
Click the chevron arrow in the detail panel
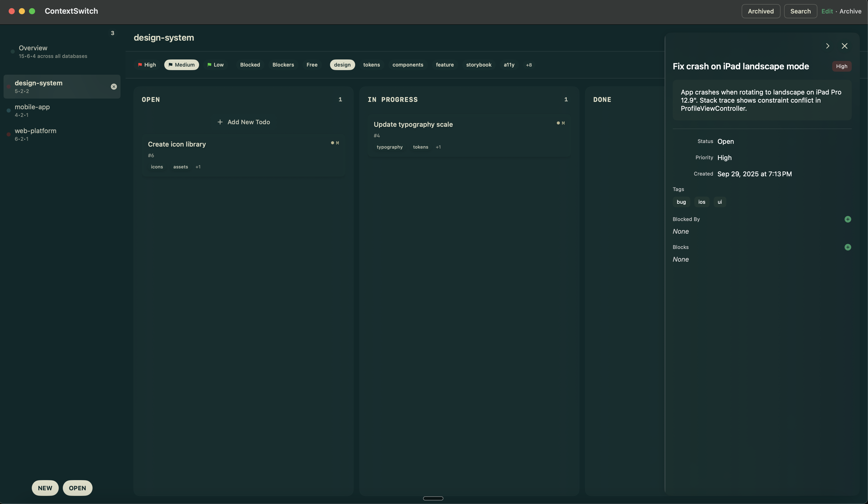(827, 46)
